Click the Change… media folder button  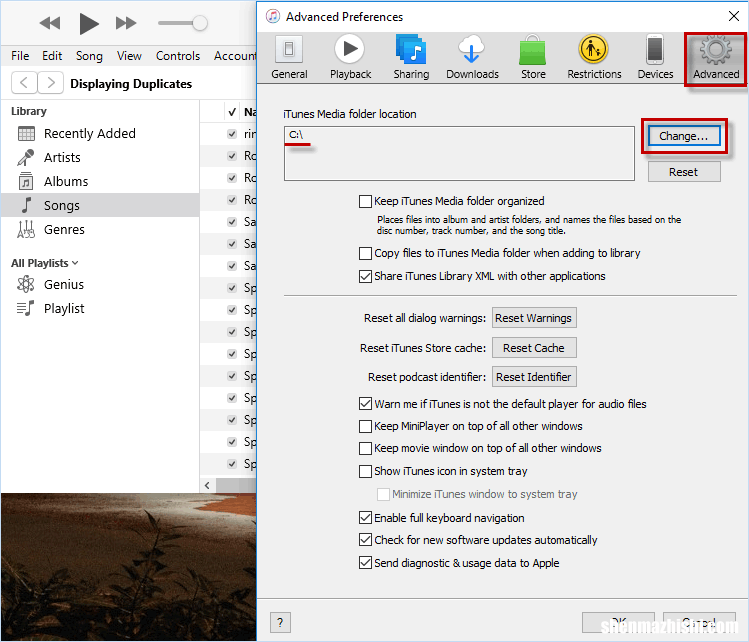coord(684,136)
